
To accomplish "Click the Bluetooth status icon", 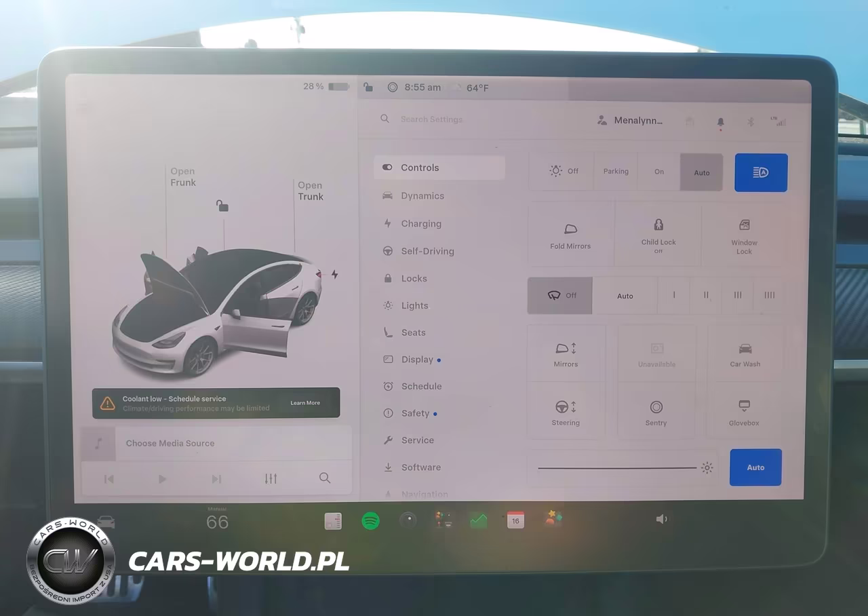I will click(751, 122).
